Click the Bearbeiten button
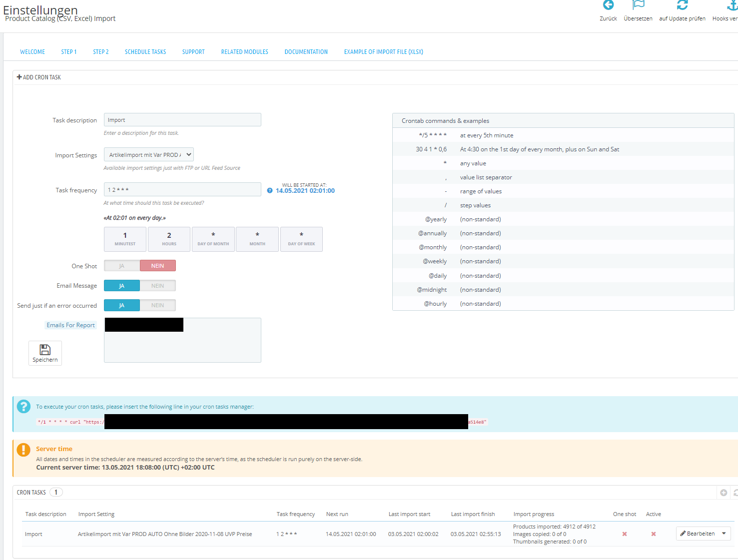 [x=698, y=534]
